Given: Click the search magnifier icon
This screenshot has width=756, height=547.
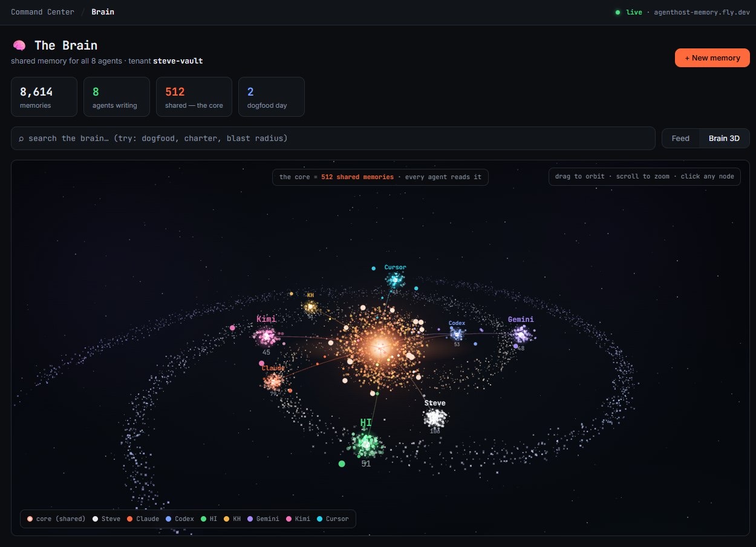Looking at the screenshot, I should [x=21, y=139].
